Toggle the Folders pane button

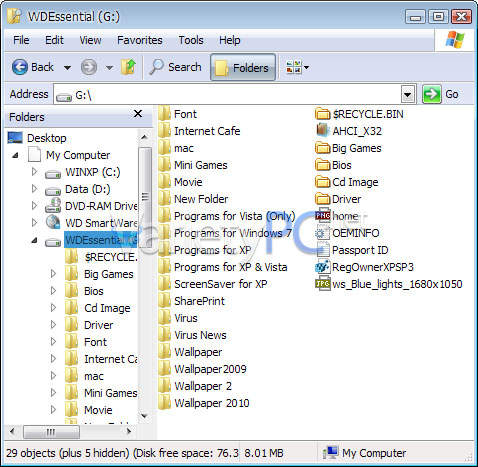[x=243, y=67]
